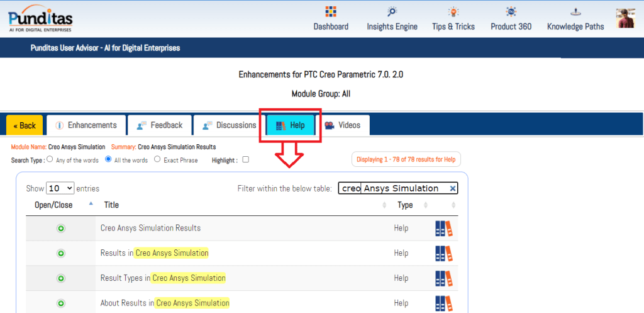
Task: Click the Back button
Action: [25, 125]
